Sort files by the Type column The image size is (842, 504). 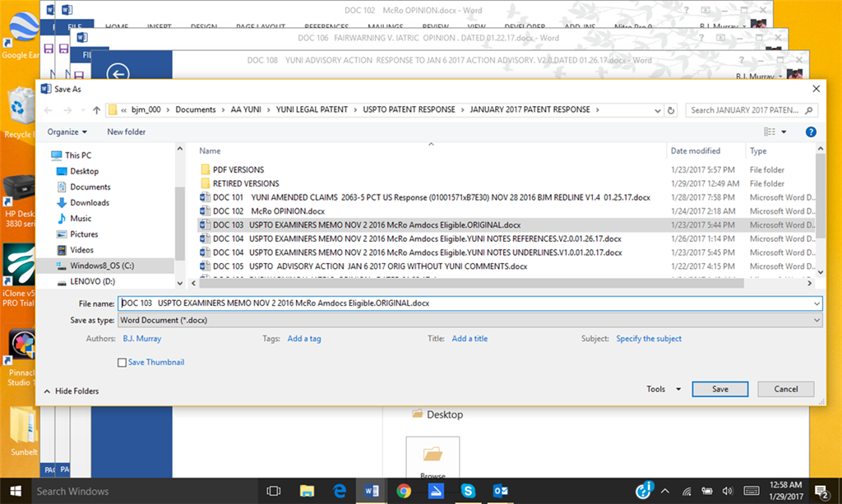[x=758, y=151]
